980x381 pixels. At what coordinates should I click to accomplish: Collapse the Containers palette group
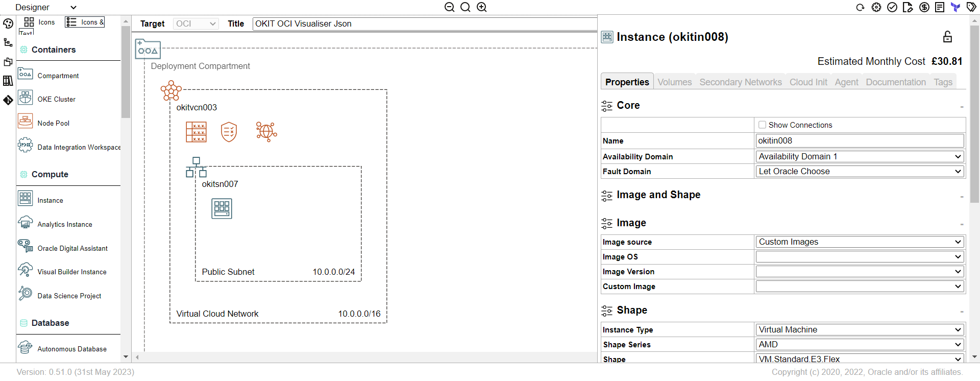(69, 50)
